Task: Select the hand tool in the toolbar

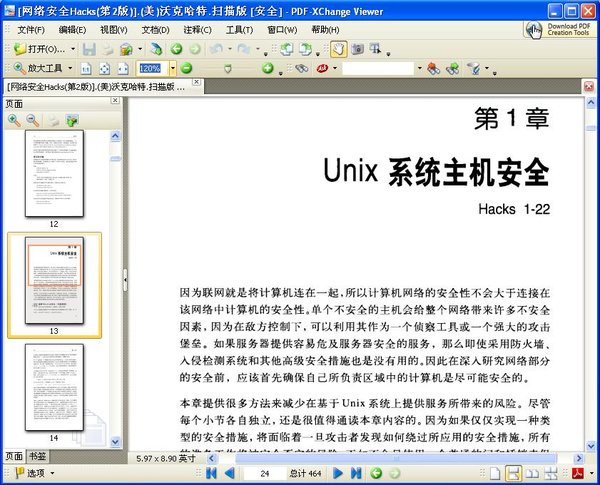Action: coord(338,48)
